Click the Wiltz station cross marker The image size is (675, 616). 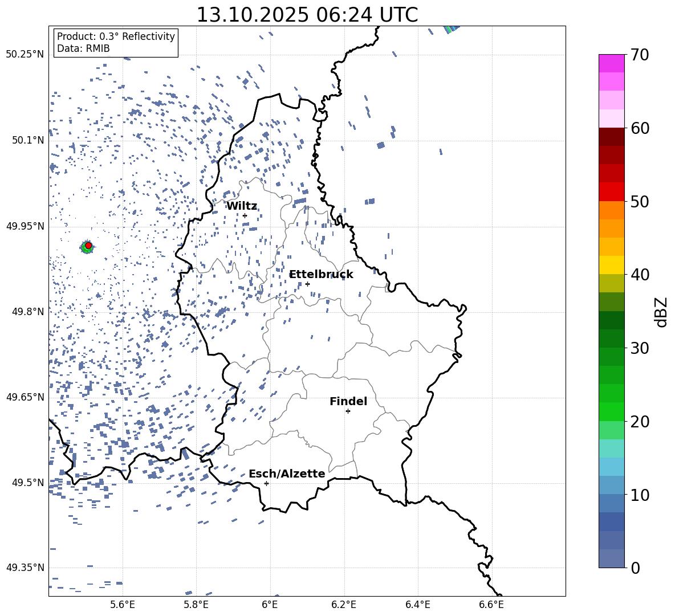(x=245, y=215)
